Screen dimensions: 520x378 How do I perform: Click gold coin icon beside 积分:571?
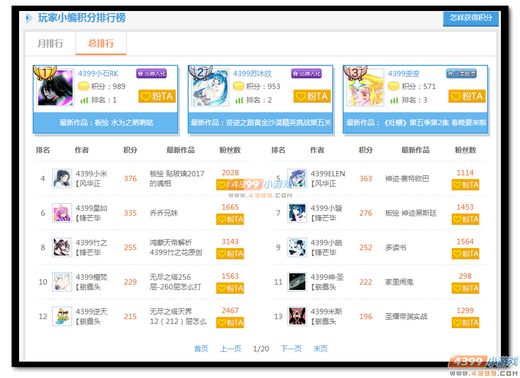point(394,86)
